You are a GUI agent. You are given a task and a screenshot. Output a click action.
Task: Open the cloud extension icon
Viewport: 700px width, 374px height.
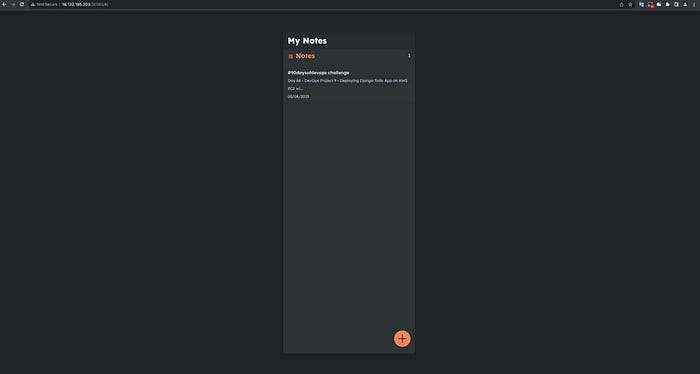click(659, 4)
